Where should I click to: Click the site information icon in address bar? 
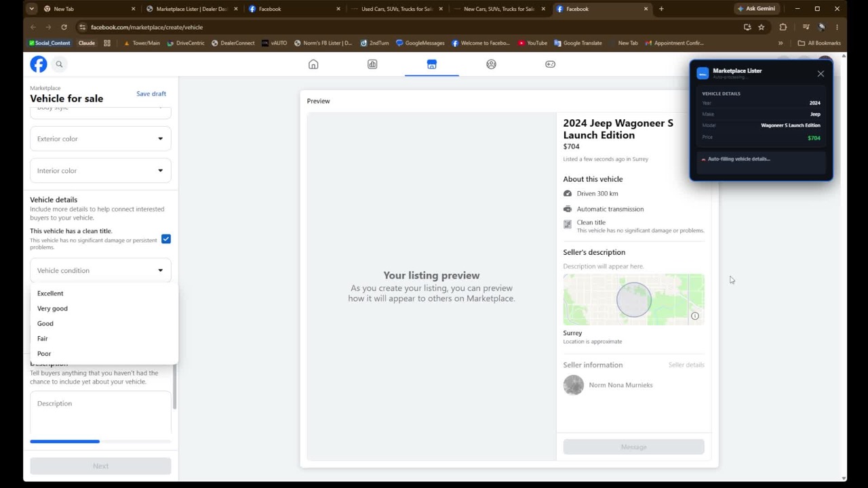[x=82, y=27]
